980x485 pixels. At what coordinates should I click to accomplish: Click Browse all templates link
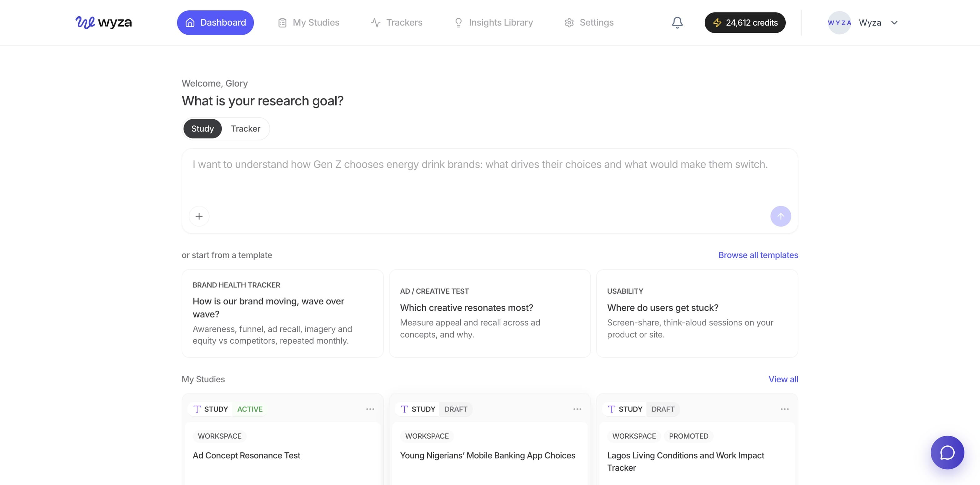pyautogui.click(x=758, y=255)
